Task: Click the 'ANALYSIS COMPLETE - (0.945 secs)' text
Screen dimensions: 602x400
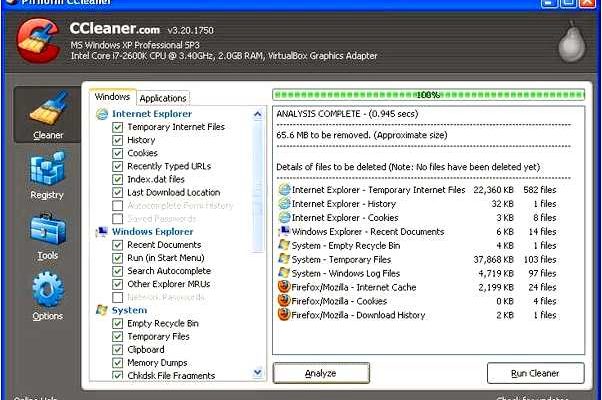Action: (x=347, y=114)
